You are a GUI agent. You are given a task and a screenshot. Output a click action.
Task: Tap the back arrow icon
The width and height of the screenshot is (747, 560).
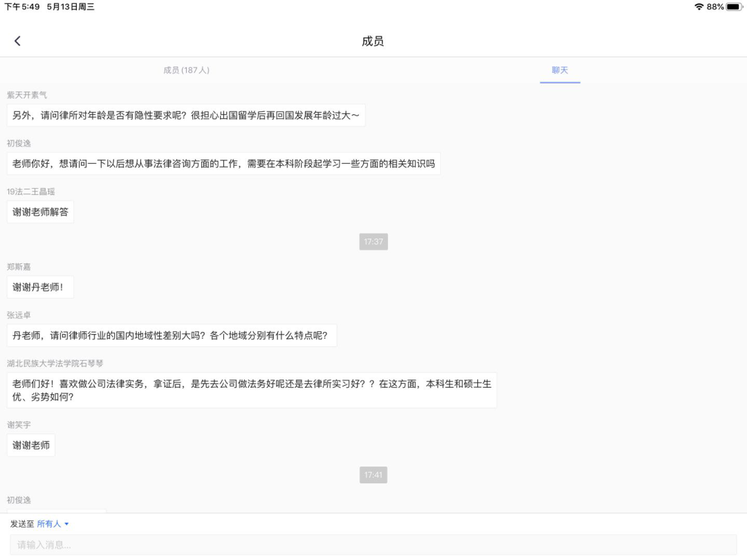point(17,41)
